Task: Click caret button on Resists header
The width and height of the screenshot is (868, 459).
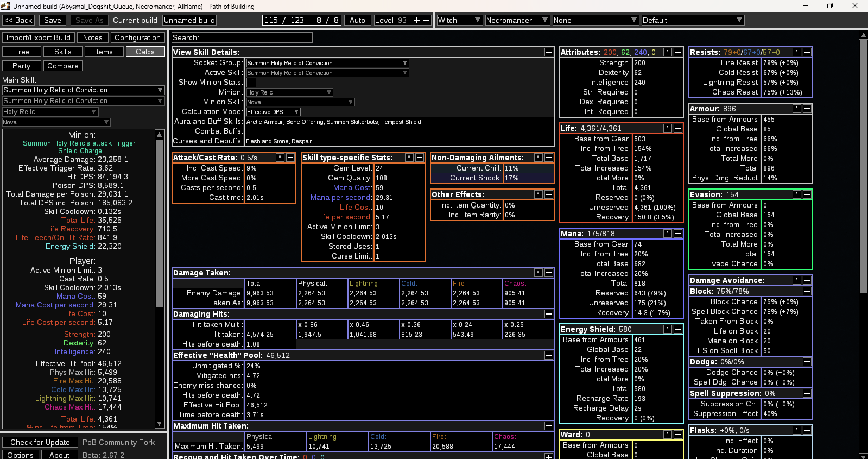Action: click(x=797, y=52)
